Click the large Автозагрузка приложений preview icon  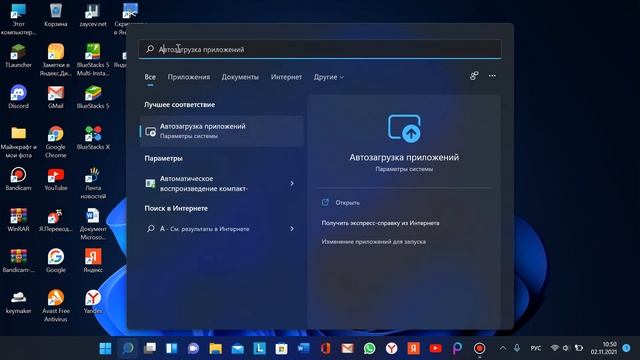pos(404,129)
